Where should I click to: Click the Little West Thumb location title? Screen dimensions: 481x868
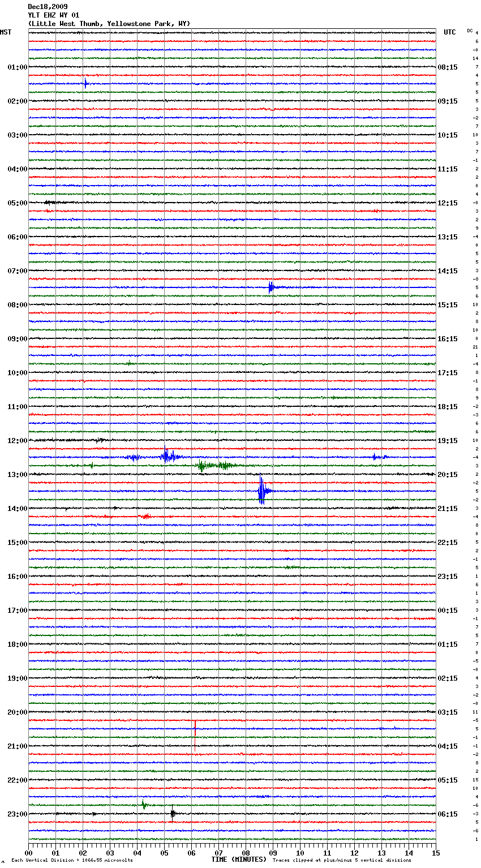pos(109,24)
